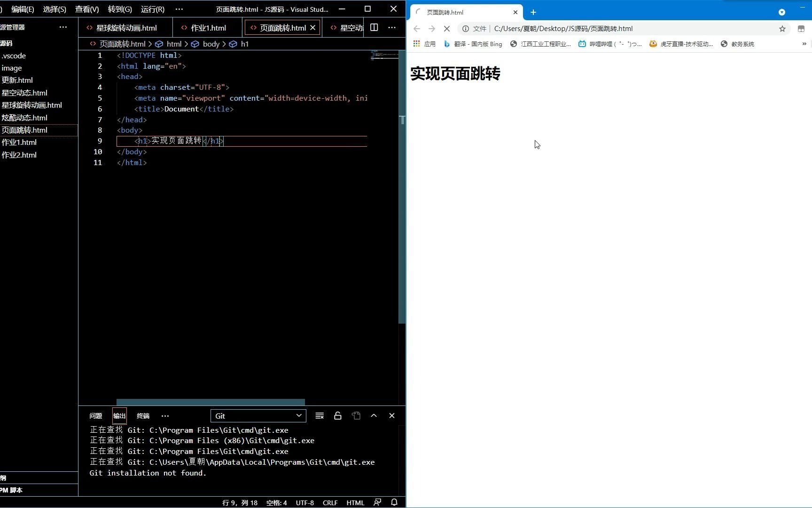Switch to the 终端 panel tab

click(143, 416)
